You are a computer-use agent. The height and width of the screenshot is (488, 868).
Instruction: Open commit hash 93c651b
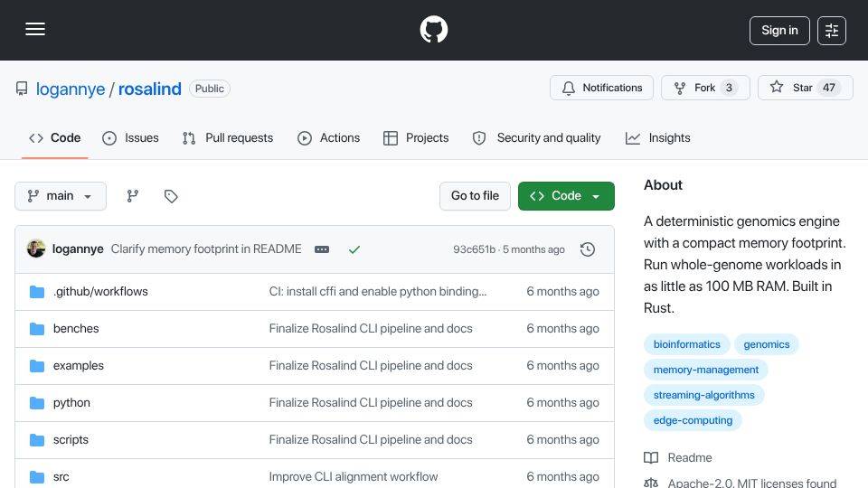pos(474,249)
